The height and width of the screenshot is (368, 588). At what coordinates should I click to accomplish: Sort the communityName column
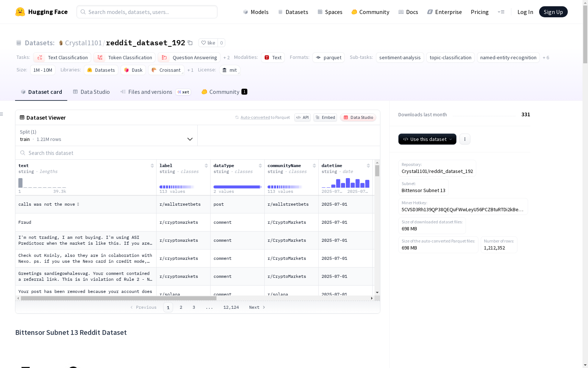coord(314,166)
